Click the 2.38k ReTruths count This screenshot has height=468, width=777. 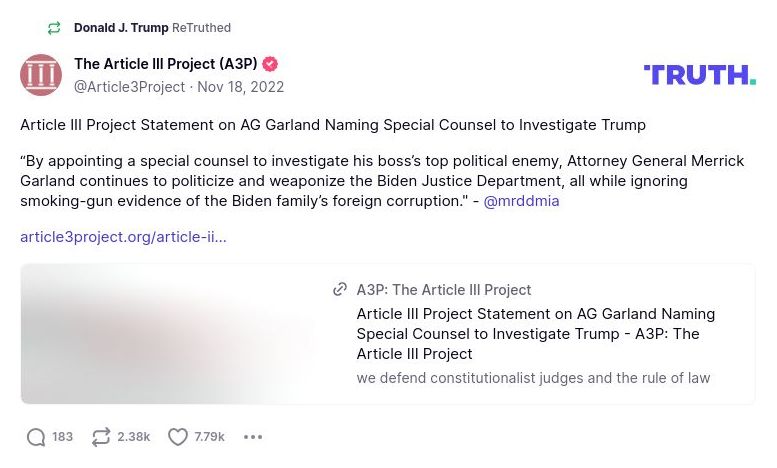[134, 437]
